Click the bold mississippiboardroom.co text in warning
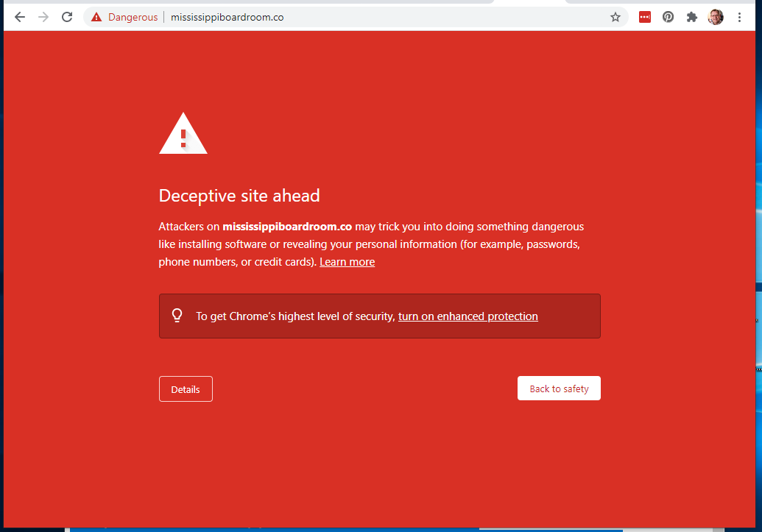The image size is (762, 532). click(287, 227)
